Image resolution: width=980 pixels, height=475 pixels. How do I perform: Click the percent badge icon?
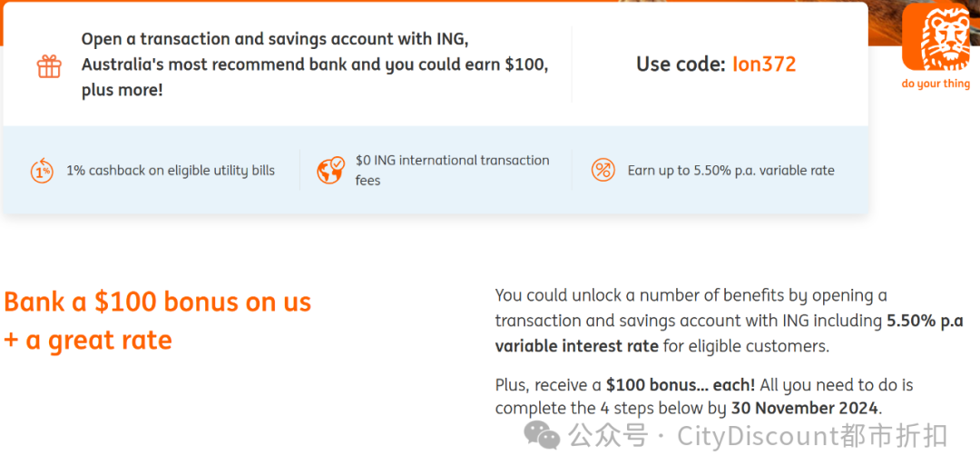tap(603, 170)
